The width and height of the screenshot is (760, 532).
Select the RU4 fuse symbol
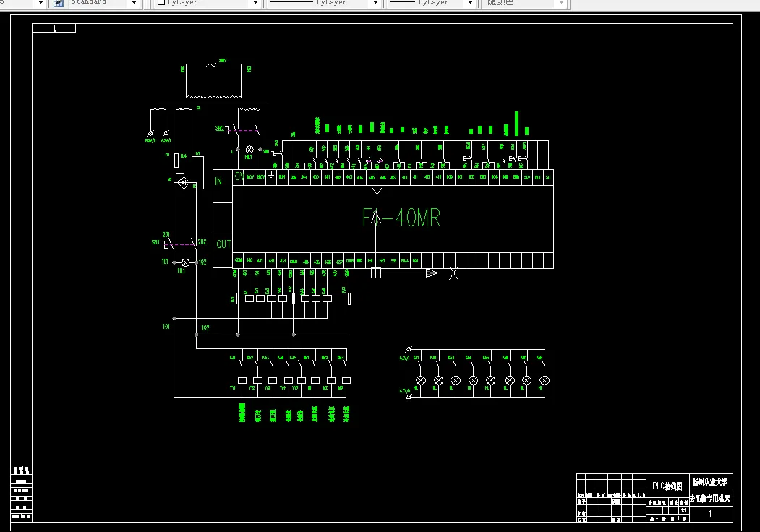(176, 160)
